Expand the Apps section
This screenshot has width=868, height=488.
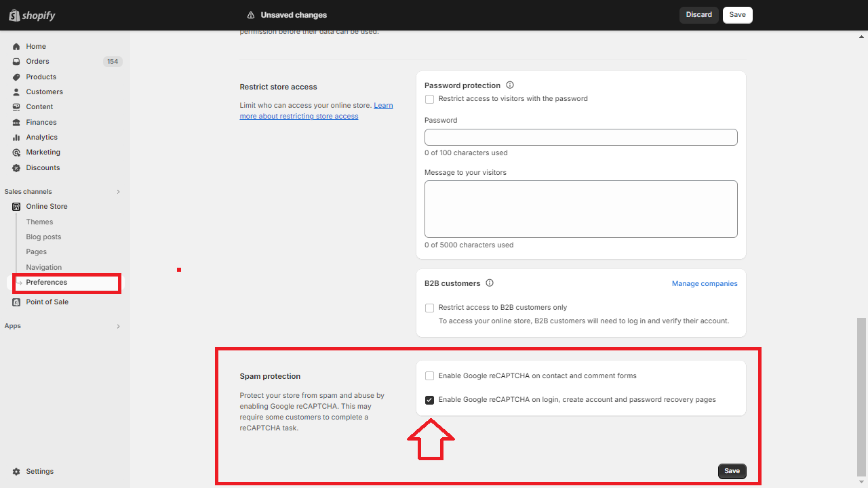click(118, 326)
